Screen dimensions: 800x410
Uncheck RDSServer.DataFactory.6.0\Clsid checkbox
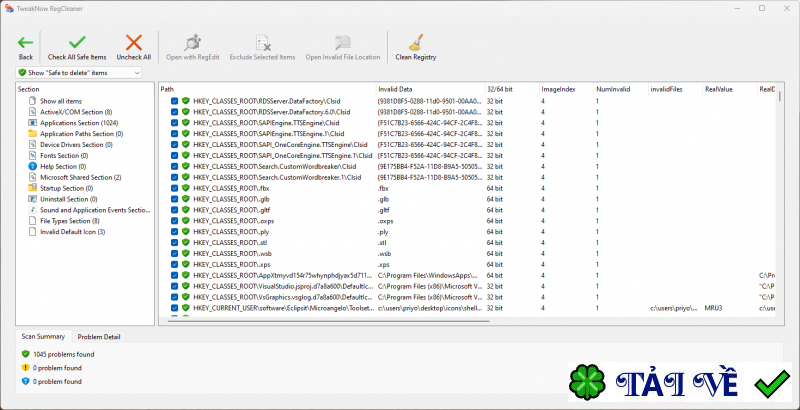(x=174, y=112)
